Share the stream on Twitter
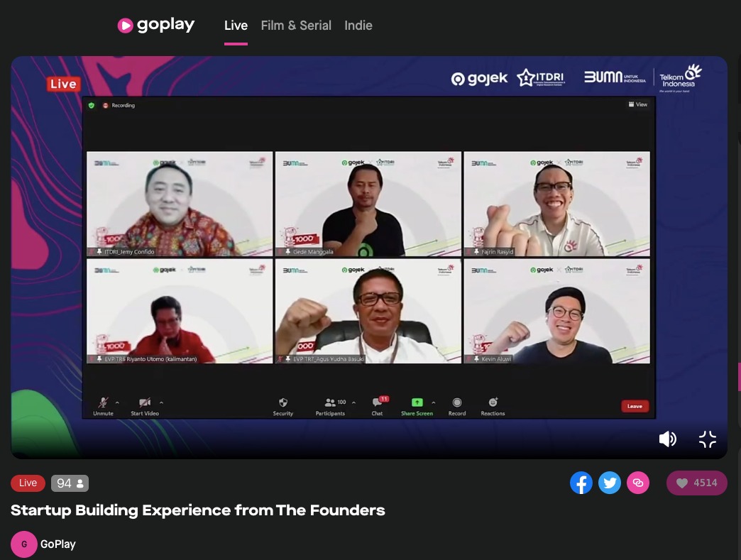This screenshot has height=560, width=741. (610, 483)
